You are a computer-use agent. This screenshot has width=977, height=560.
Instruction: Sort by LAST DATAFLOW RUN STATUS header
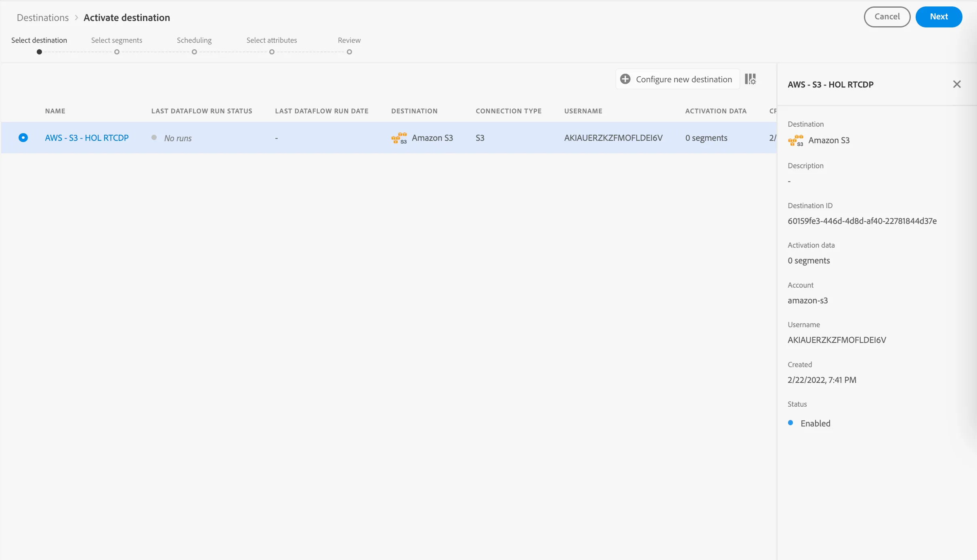pyautogui.click(x=202, y=111)
